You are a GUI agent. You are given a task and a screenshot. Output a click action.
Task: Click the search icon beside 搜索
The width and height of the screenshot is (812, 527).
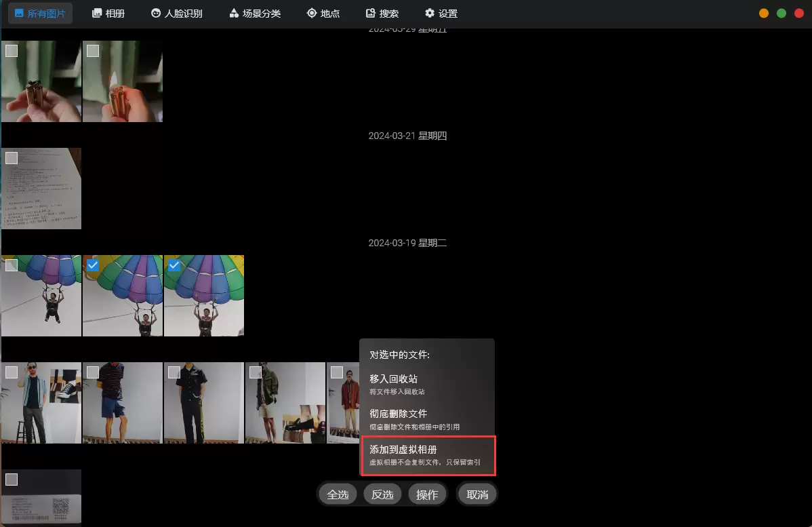[371, 13]
